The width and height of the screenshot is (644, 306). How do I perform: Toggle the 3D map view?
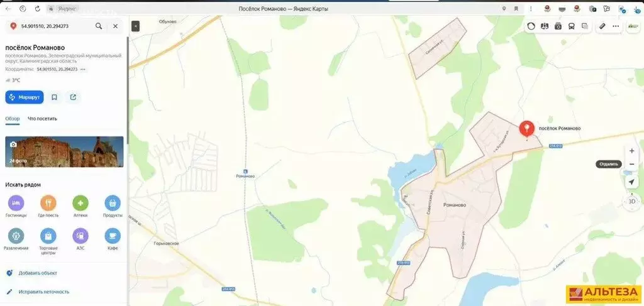pyautogui.click(x=631, y=201)
